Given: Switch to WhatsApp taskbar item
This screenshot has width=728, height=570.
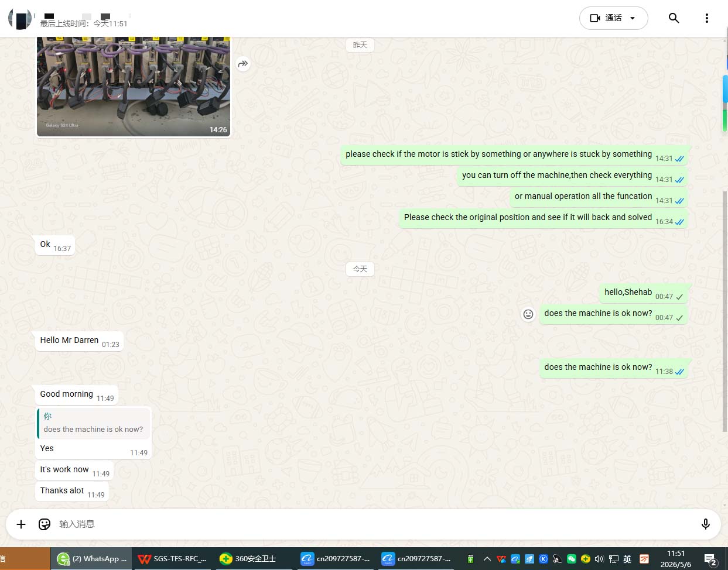Looking at the screenshot, I should [91, 559].
